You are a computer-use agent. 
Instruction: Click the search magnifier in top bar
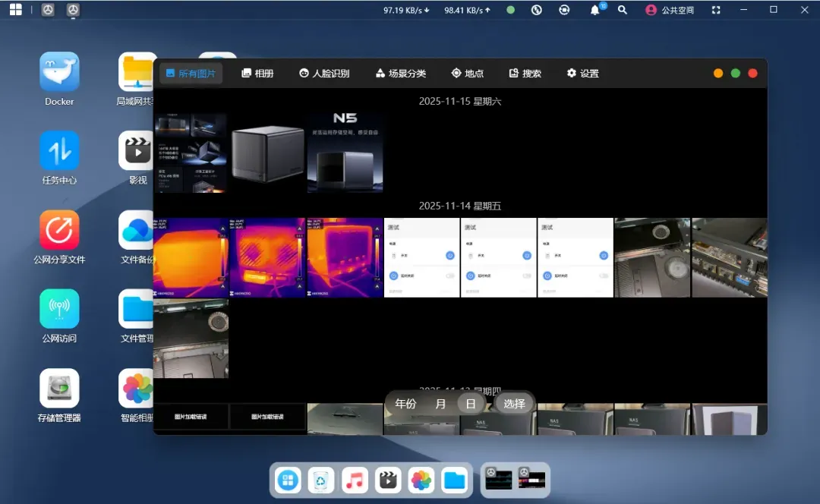pos(623,10)
